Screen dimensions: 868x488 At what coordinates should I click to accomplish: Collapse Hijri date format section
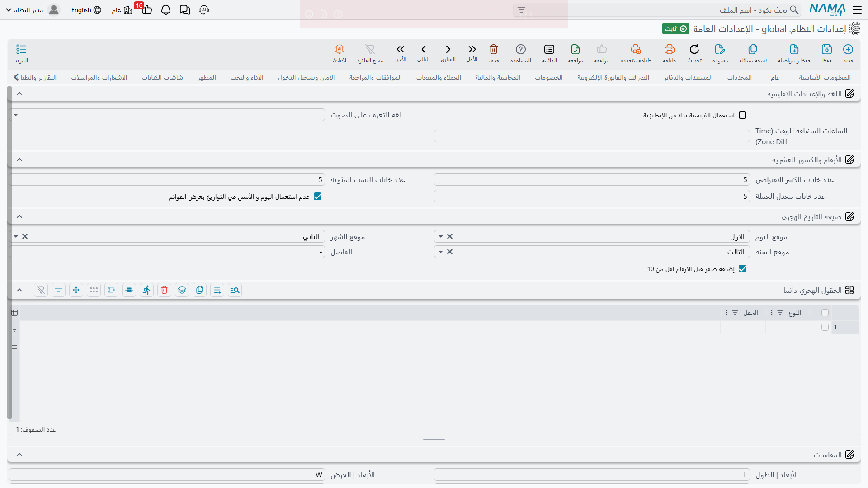coord(19,216)
